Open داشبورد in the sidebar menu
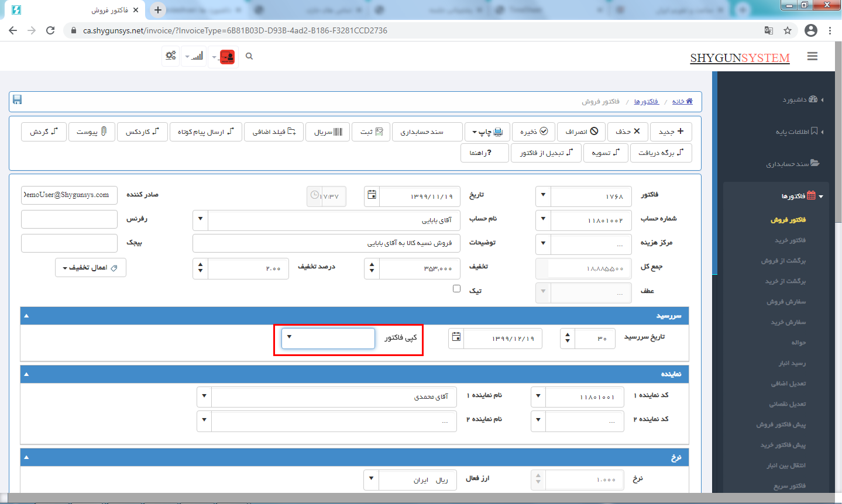 795,100
